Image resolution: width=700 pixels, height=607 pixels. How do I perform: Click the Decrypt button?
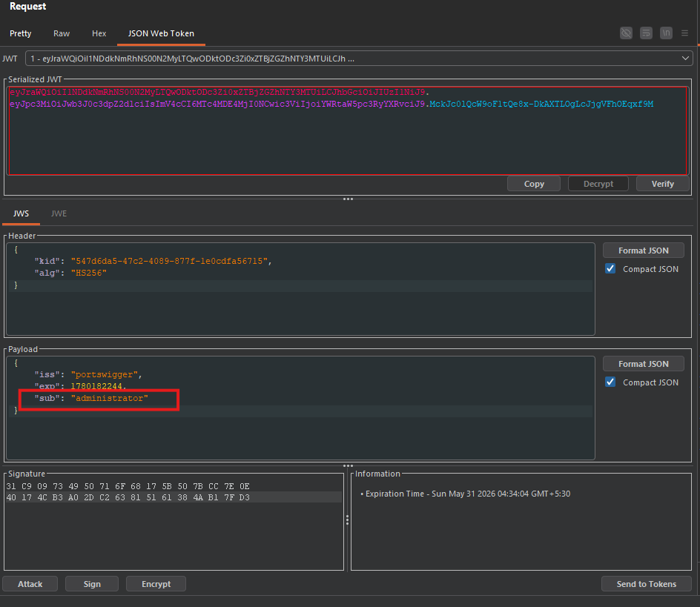(598, 184)
